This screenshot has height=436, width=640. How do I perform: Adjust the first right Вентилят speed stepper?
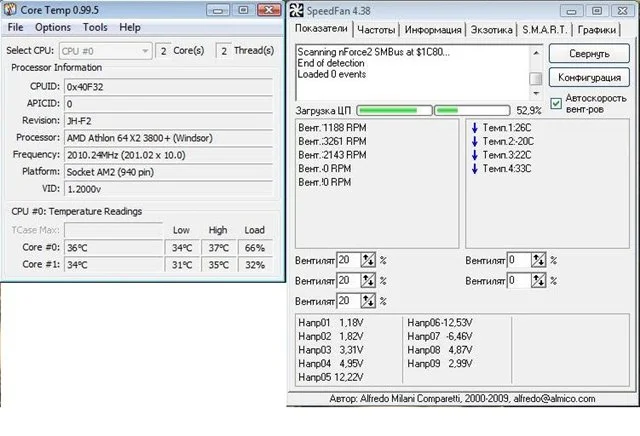538,260
